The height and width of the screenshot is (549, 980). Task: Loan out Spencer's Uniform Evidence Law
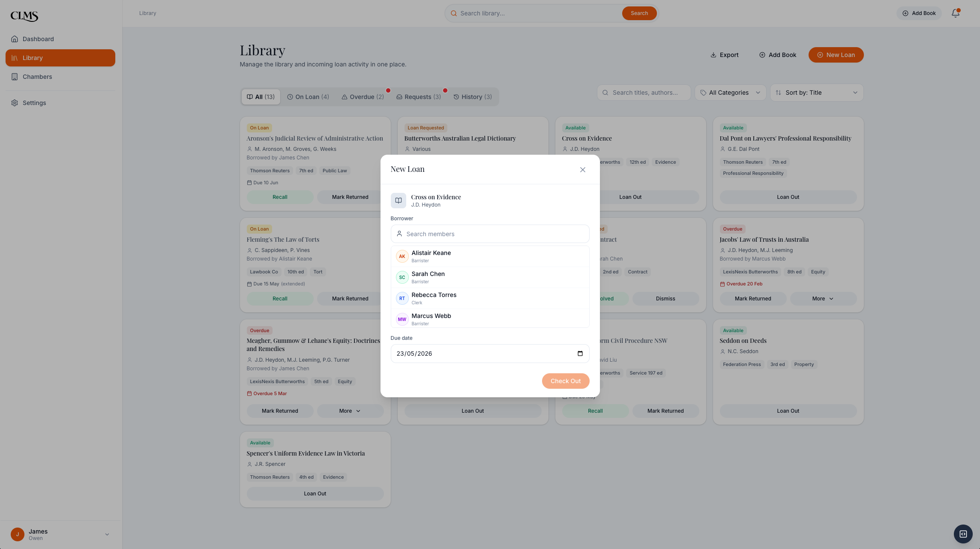coord(315,494)
